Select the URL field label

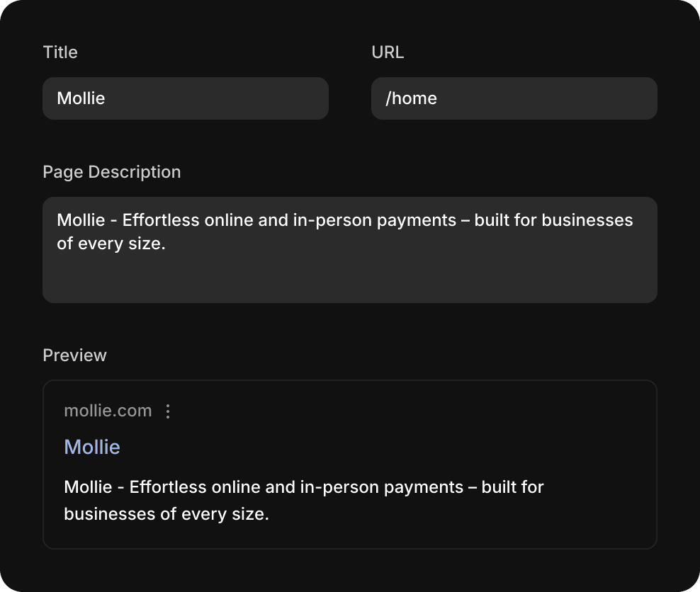pos(388,52)
